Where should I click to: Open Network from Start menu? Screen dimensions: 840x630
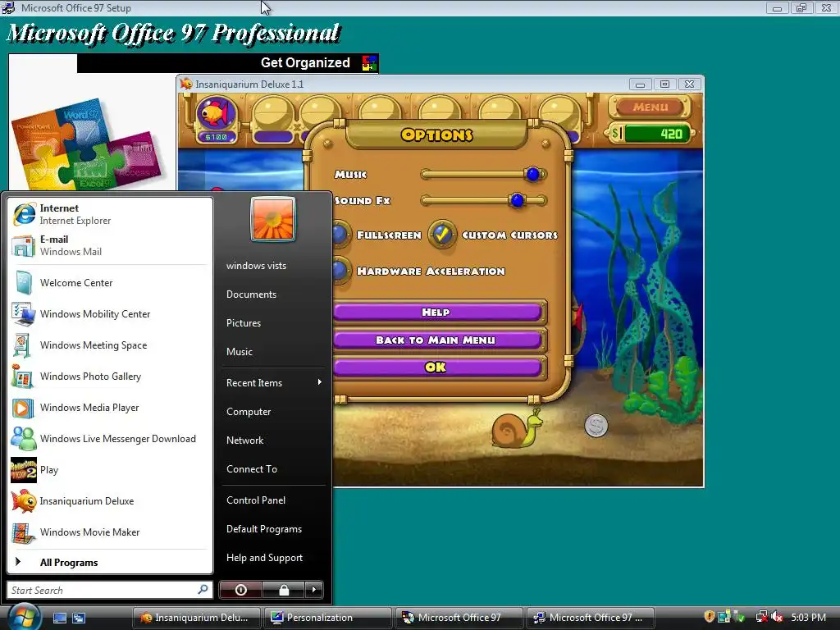[x=244, y=441]
